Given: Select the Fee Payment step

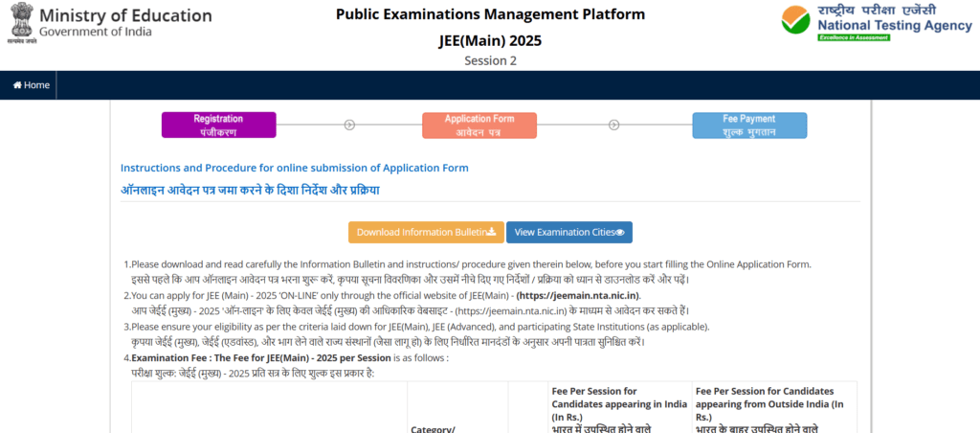Looking at the screenshot, I should pos(749,125).
